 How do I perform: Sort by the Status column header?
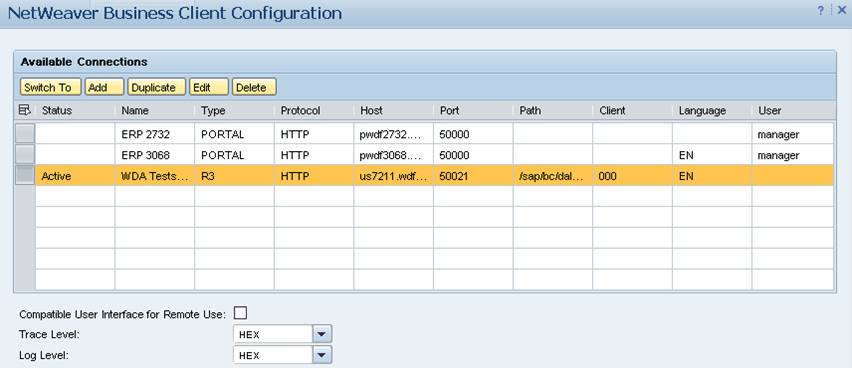(x=75, y=111)
